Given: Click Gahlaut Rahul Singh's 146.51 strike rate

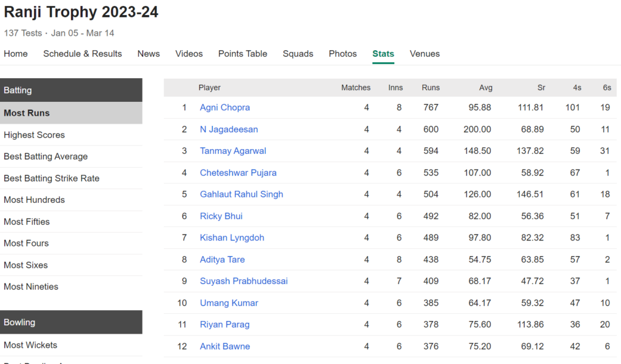Looking at the screenshot, I should (530, 194).
